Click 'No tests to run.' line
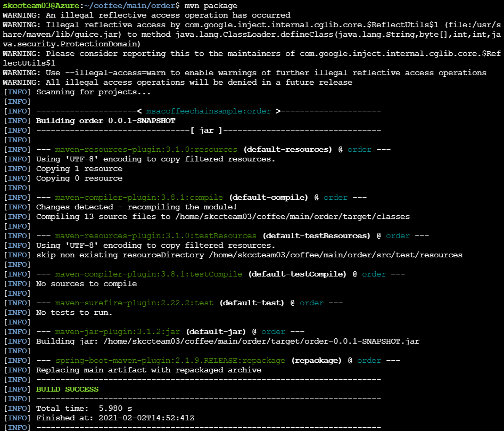 click(75, 313)
